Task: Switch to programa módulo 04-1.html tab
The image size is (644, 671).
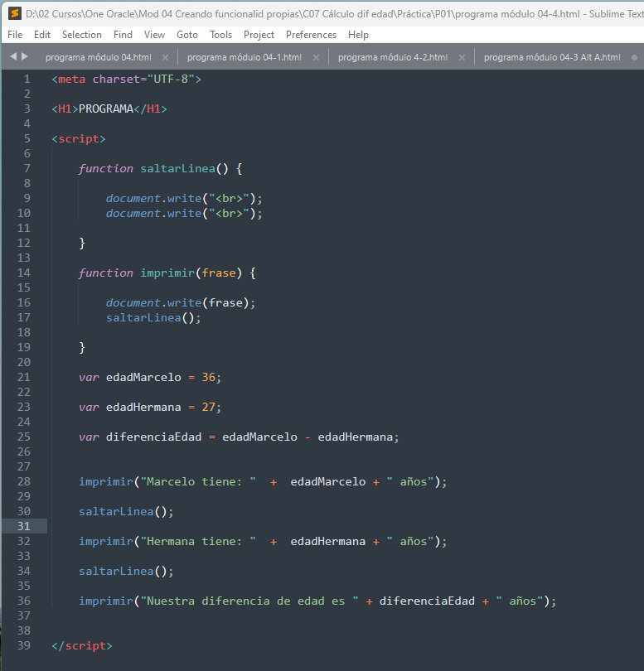Action: [x=244, y=57]
